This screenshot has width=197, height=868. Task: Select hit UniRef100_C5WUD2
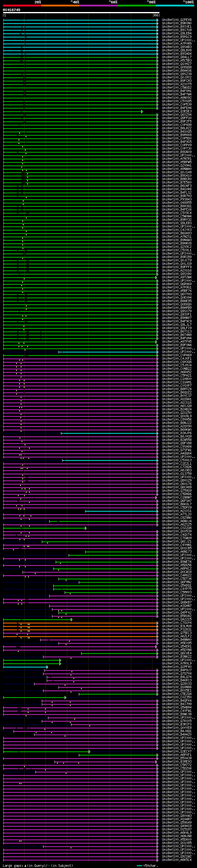point(177,88)
